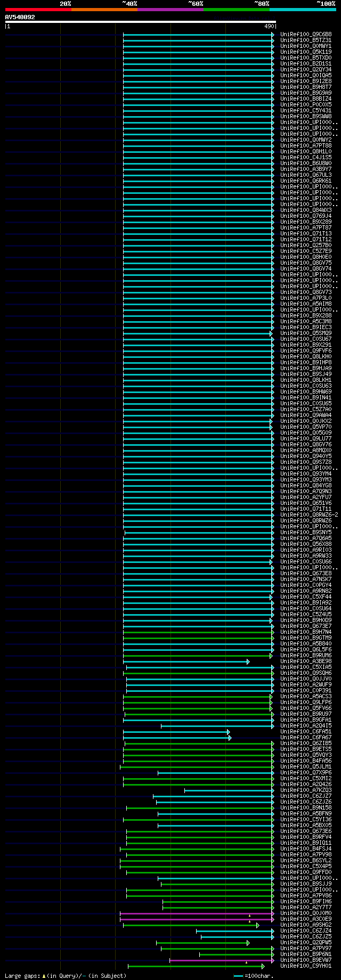Select hit label UniRef100_Q5K119

coord(306,52)
